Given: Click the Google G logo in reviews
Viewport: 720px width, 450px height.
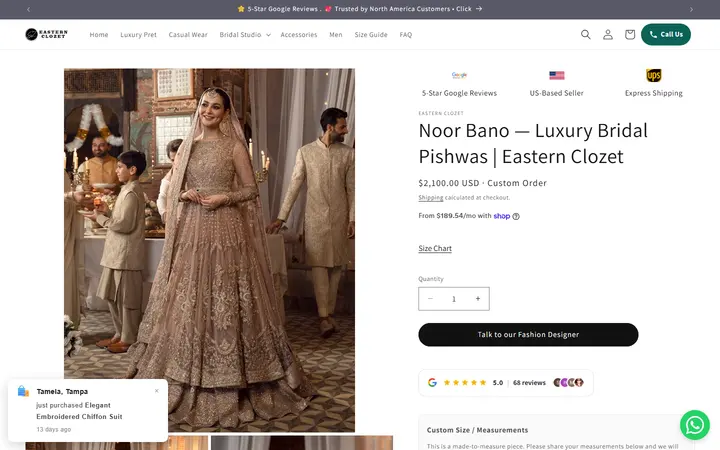Looking at the screenshot, I should 432,382.
